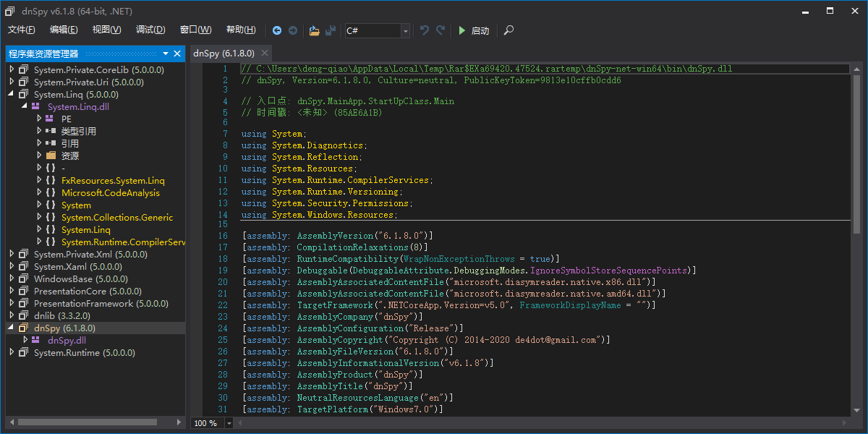Click the open file folder icon
This screenshot has height=434, width=868.
tap(314, 30)
